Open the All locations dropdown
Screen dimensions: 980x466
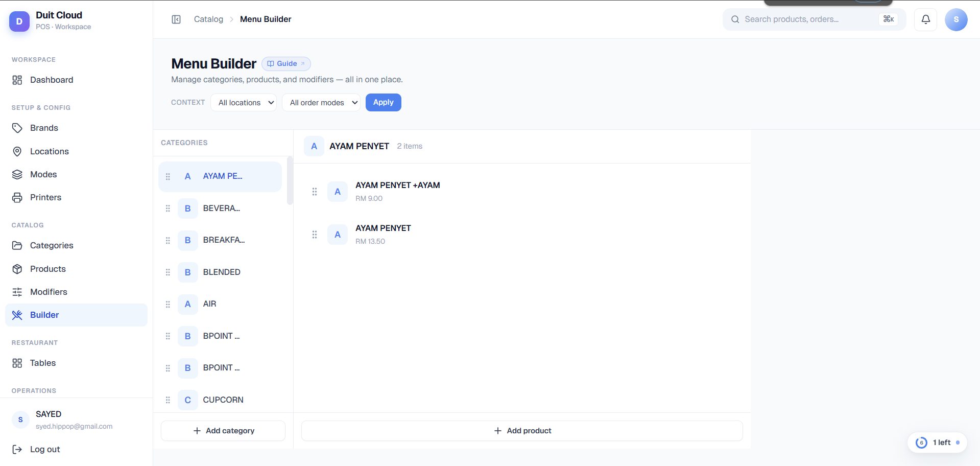coord(244,103)
